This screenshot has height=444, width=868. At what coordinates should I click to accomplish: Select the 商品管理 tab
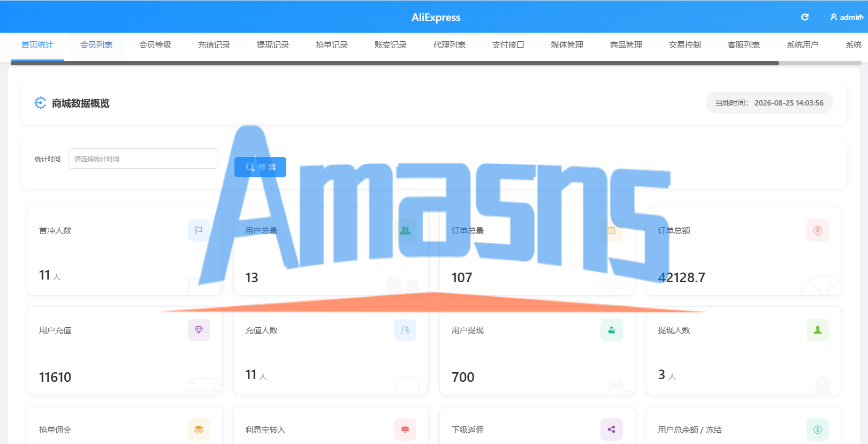626,45
